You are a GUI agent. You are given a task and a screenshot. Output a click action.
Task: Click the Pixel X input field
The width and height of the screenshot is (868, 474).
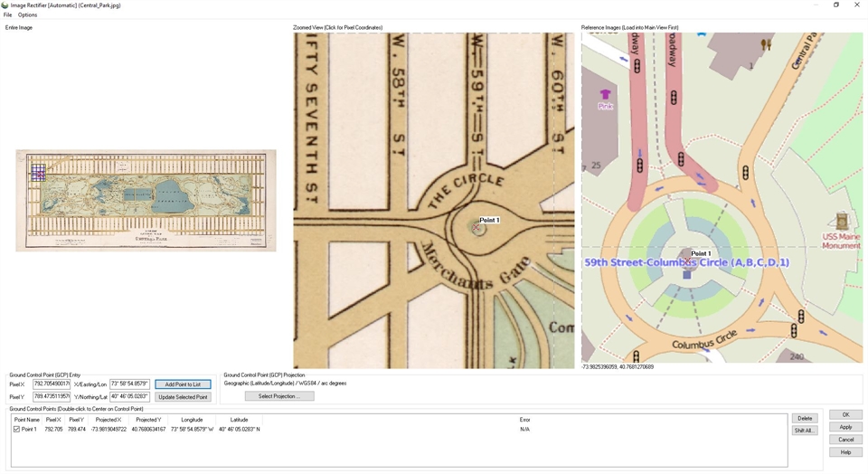click(x=52, y=384)
